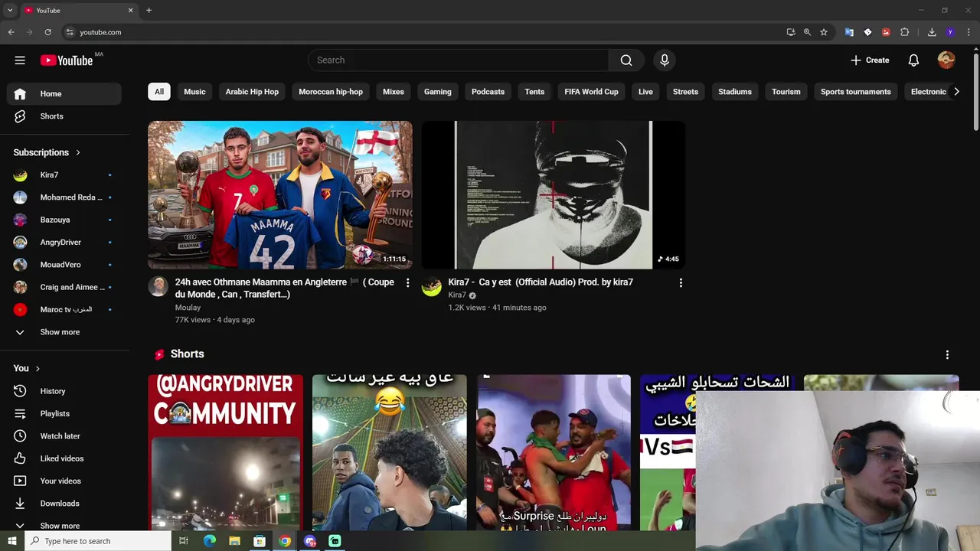
Task: Open the Bazouya subscription
Action: 64,220
